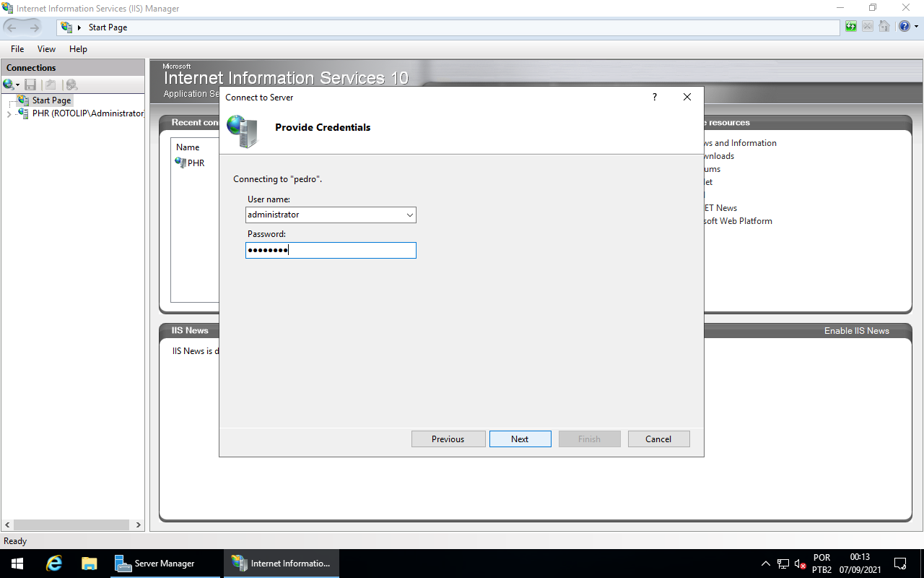
Task: Click inside the Password field
Action: (x=331, y=250)
